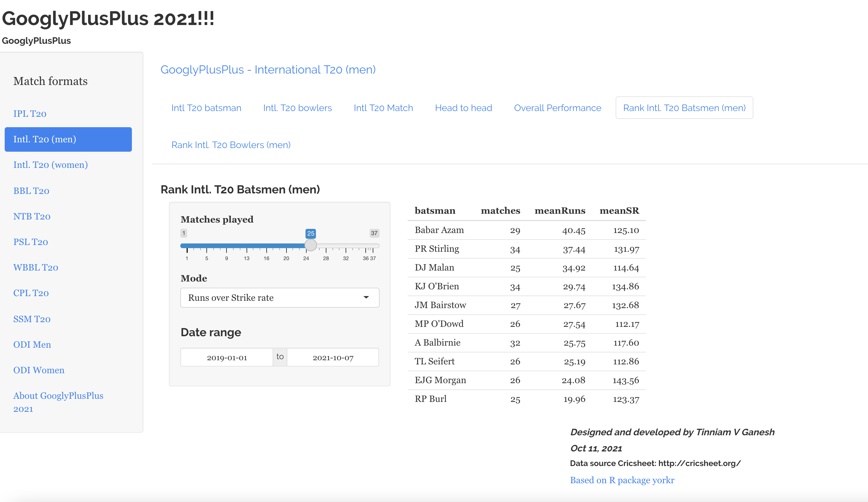Select Intl. T20 (women) in sidebar
This screenshot has height=502, width=868.
click(x=50, y=165)
